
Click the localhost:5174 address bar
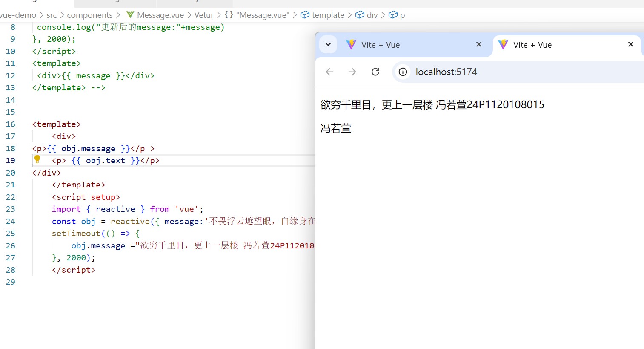[518, 72]
